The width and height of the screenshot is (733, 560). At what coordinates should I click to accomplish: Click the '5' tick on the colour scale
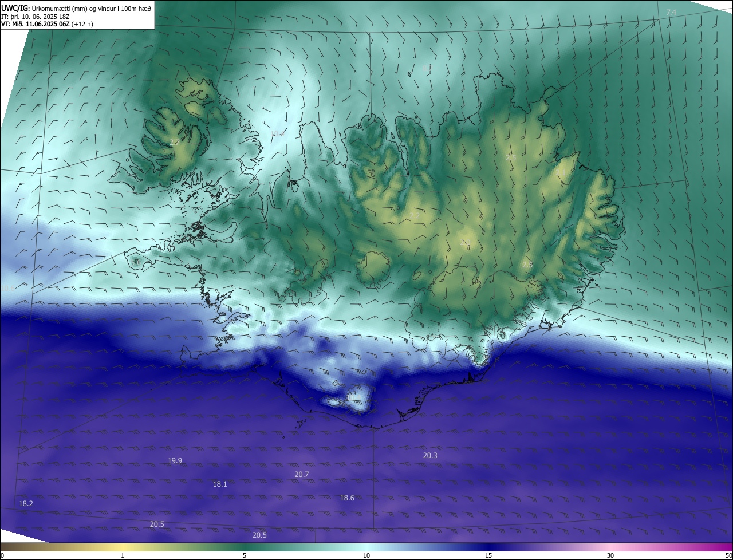245,555
